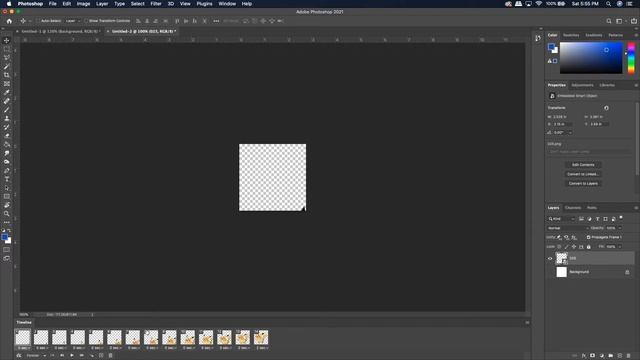Toggle the layer filter on/off switch
The height and width of the screenshot is (360, 640).
(621, 218)
